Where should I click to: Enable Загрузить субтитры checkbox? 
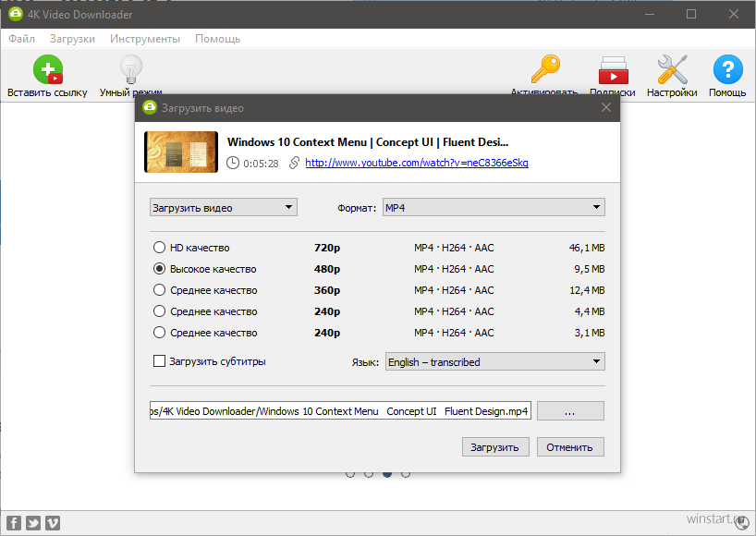click(159, 361)
